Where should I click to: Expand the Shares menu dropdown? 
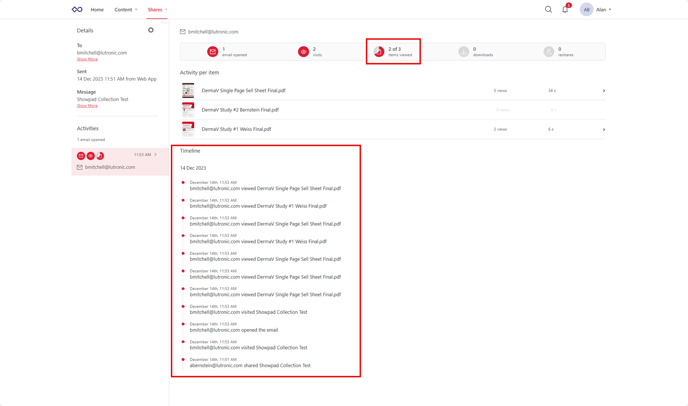[157, 10]
